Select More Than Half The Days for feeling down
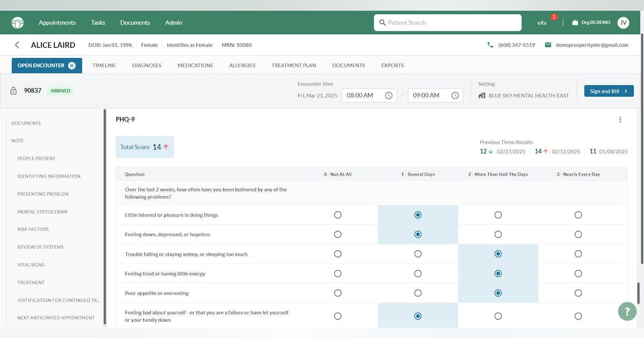This screenshot has width=644, height=338. tap(498, 234)
